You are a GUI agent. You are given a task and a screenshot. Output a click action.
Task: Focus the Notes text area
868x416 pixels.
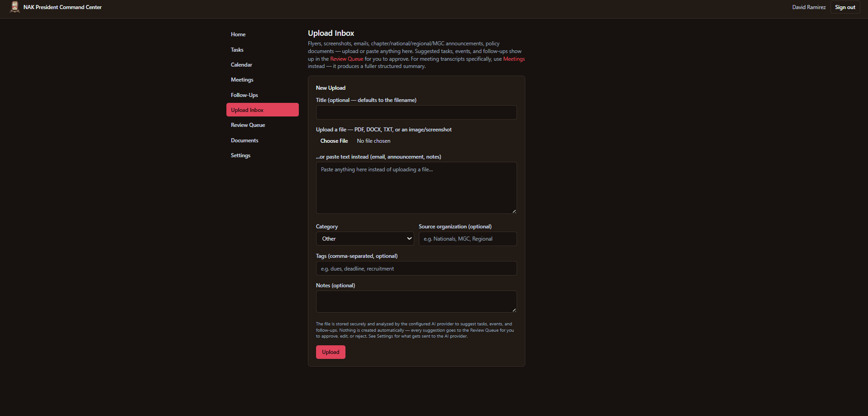(416, 301)
